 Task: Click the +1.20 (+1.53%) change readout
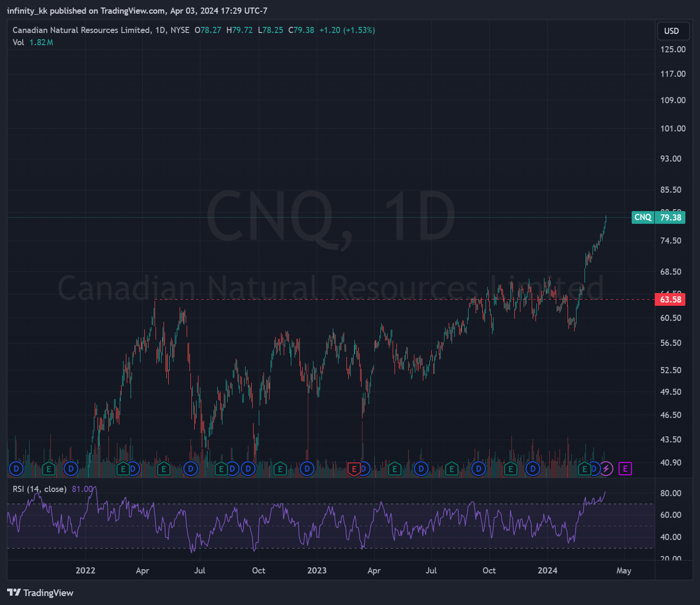(347, 30)
